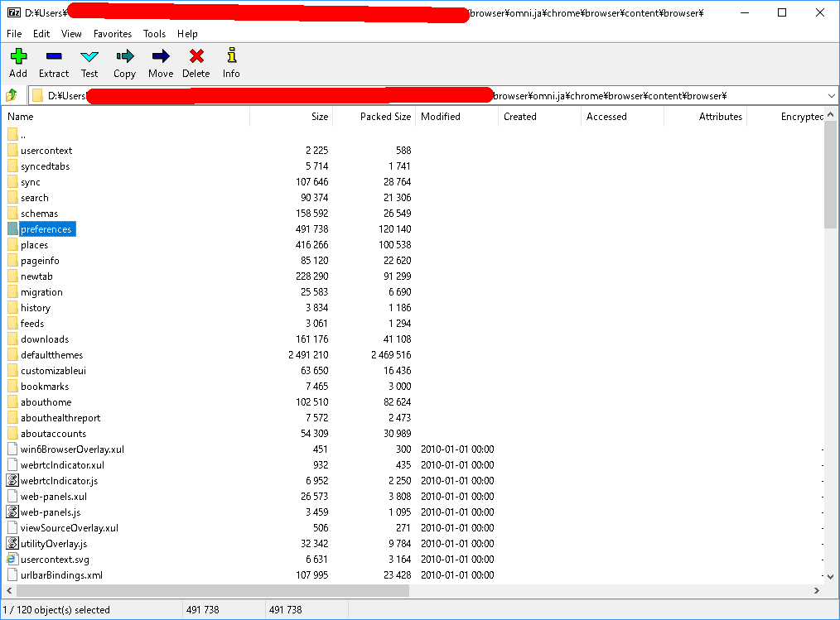Click the newtab folder icon
The width and height of the screenshot is (840, 620).
[13, 276]
